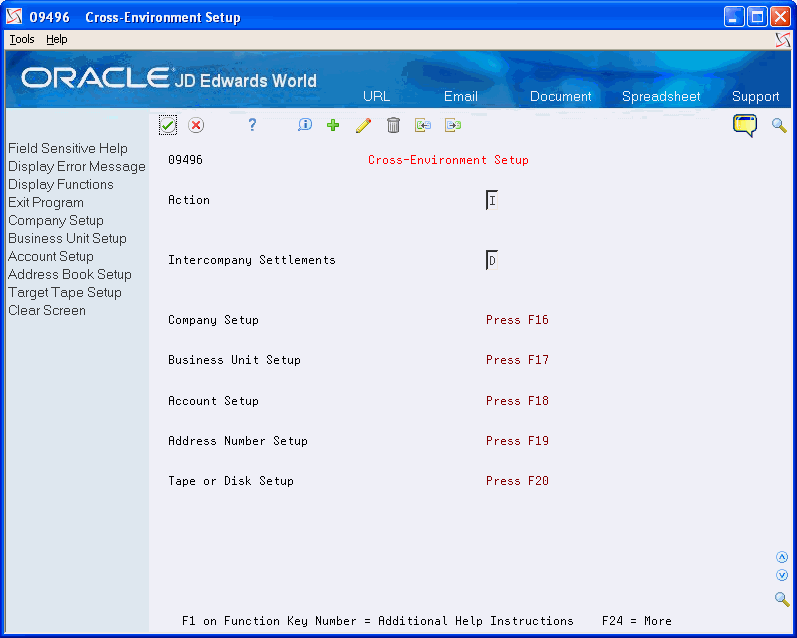Image resolution: width=797 pixels, height=638 pixels.
Task: Select the Support banner tab
Action: pyautogui.click(x=755, y=96)
